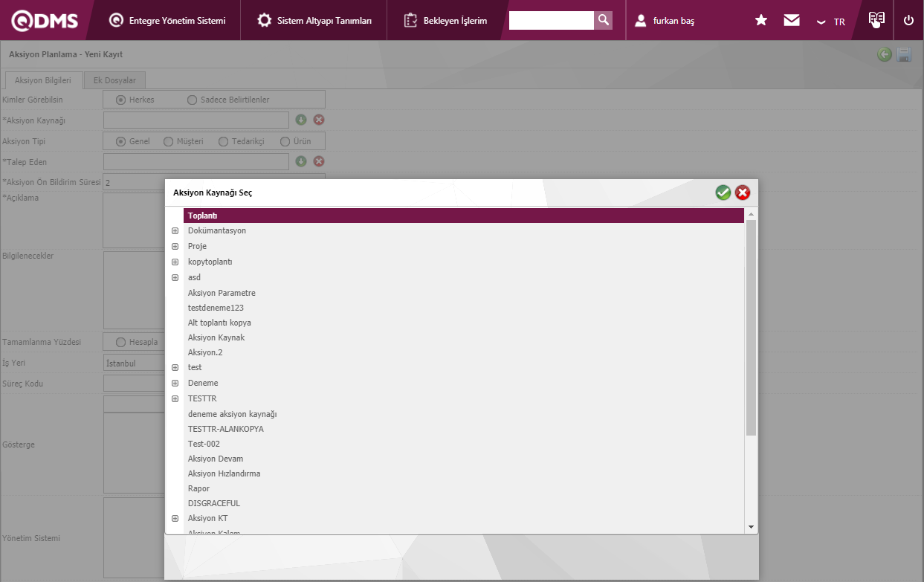Select Aksiyon.2 item

tap(205, 352)
